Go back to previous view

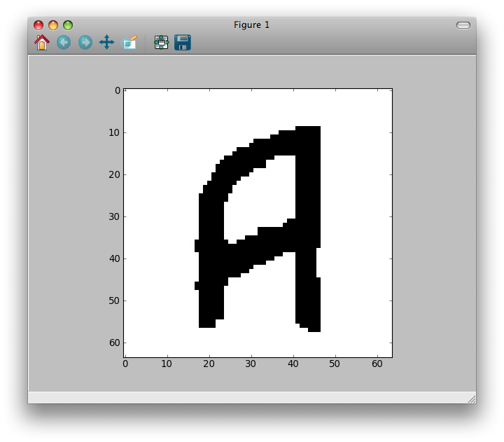(64, 43)
